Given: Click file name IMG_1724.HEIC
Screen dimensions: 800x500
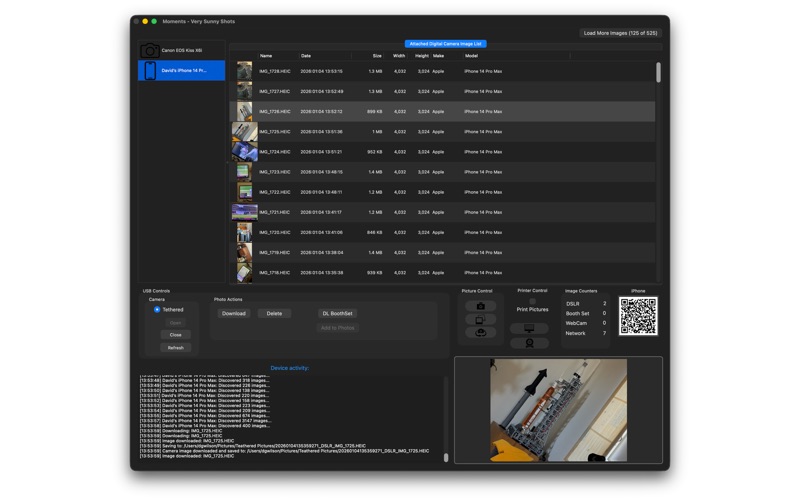Looking at the screenshot, I should [x=274, y=152].
